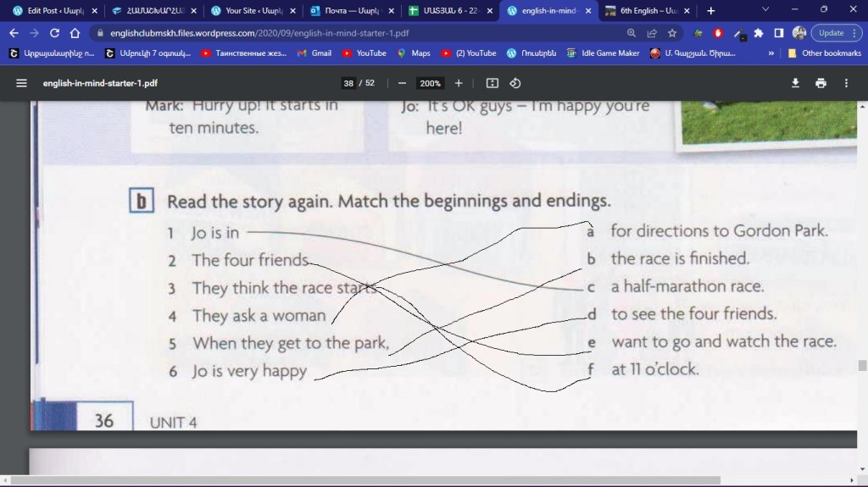Zoom out using the minus button

pyautogui.click(x=402, y=83)
